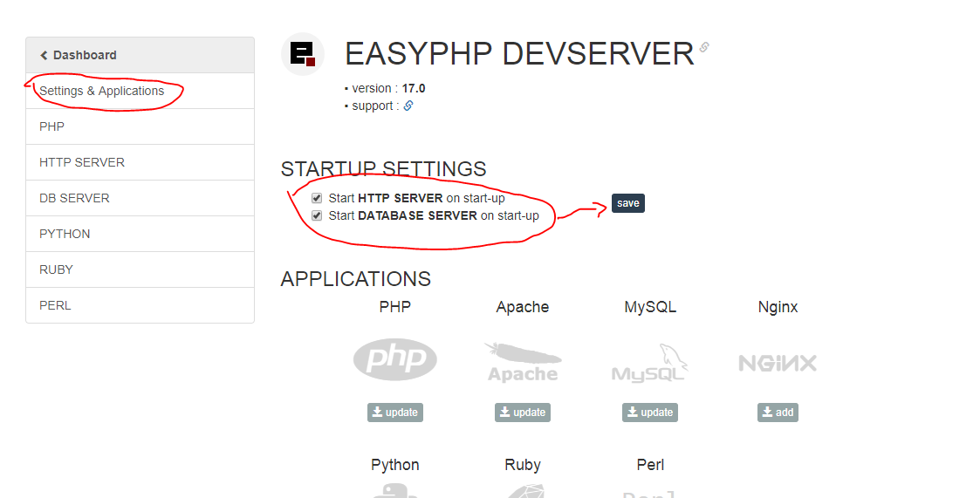Toggle Start HTTP SERVER on start-up checkbox

pos(317,198)
